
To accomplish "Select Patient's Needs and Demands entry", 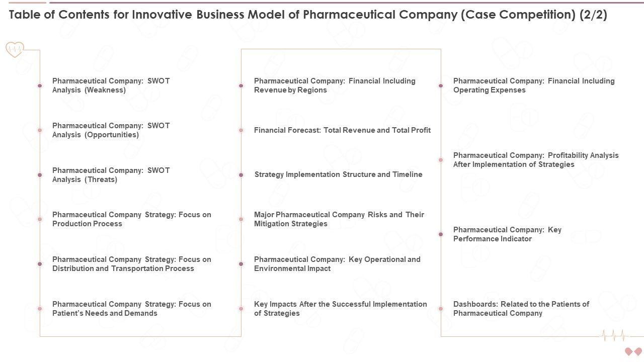I will click(x=131, y=309).
